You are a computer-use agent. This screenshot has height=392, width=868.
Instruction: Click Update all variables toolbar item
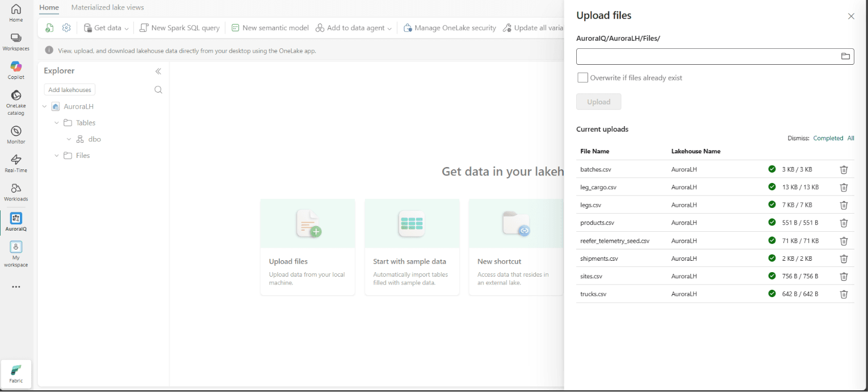tap(532, 28)
